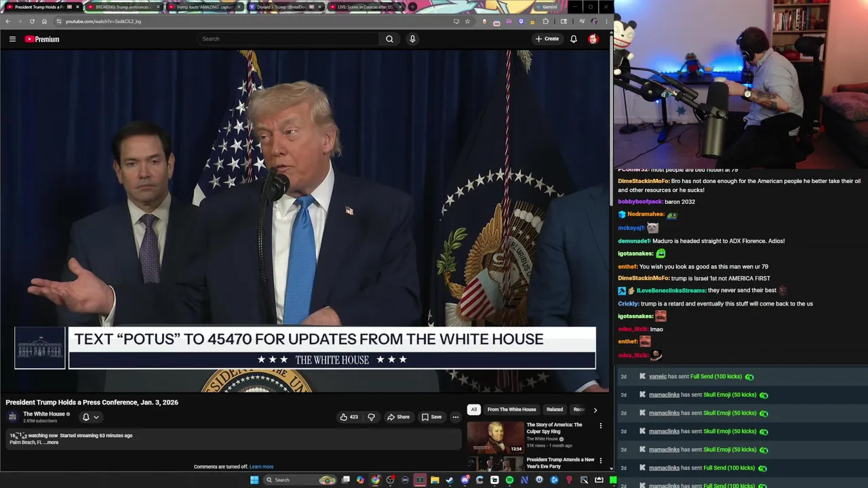Open Windows Start menu
Viewport: 868px width, 488px height.
tap(254, 480)
